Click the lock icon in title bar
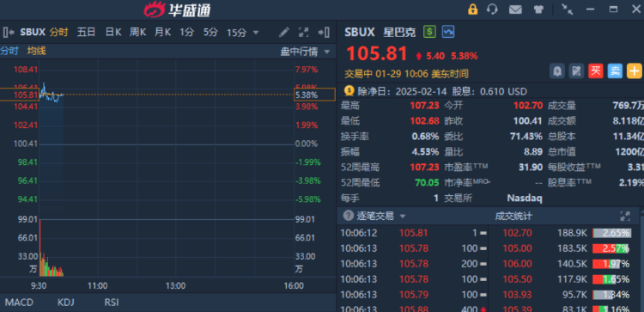644x312 pixels. click(473, 9)
